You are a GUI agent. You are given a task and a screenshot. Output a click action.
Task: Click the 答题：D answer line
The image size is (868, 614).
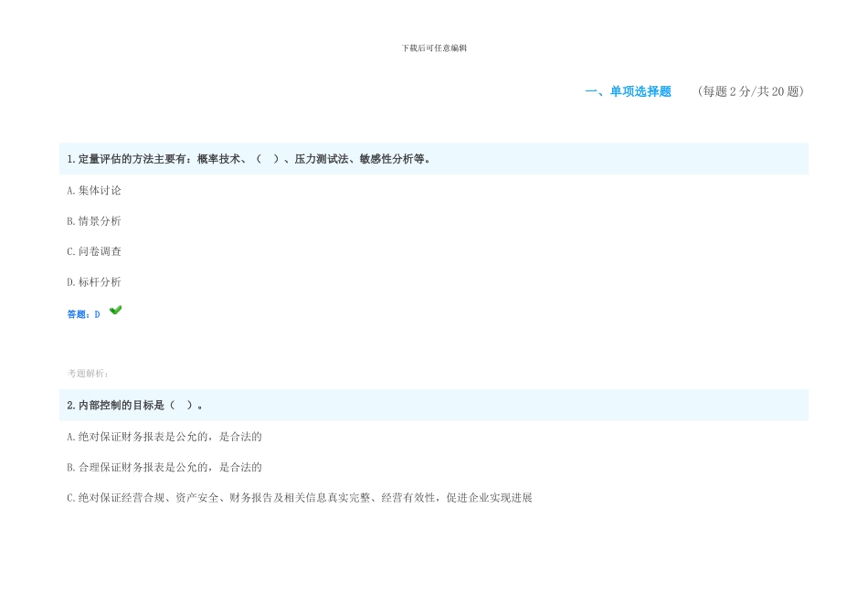[83, 314]
